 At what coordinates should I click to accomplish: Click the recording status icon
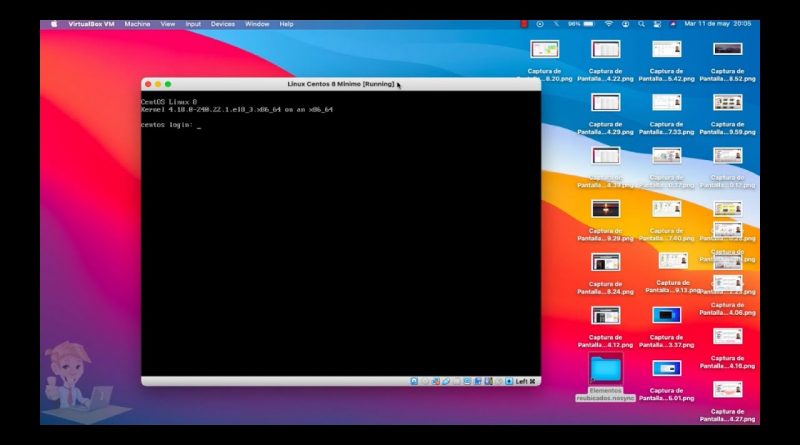(x=477, y=381)
